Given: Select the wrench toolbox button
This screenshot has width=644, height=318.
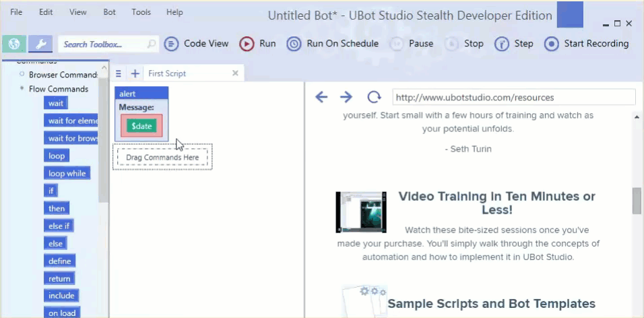Looking at the screenshot, I should pyautogui.click(x=40, y=44).
